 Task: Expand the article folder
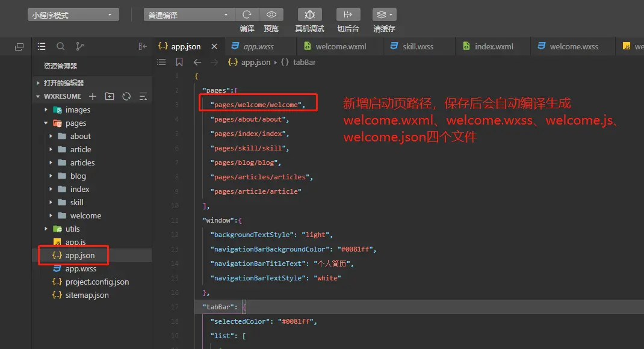[92, 149]
